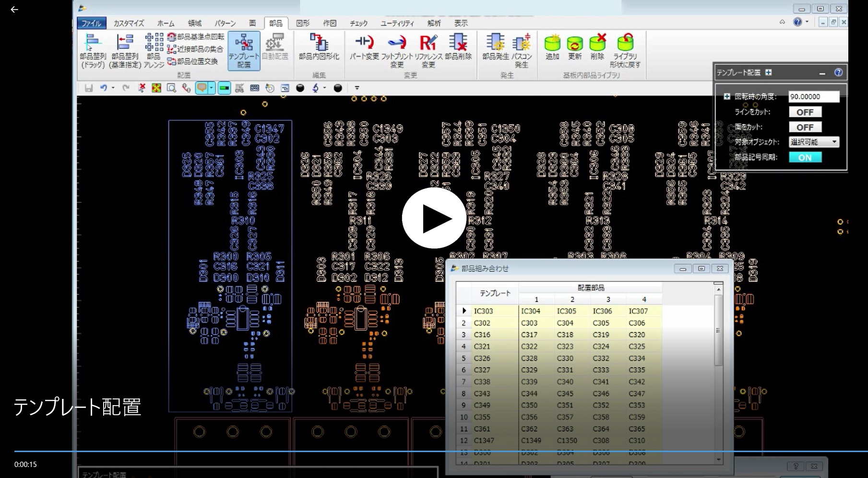Click the undo arrow in quick toolbar

pos(103,88)
